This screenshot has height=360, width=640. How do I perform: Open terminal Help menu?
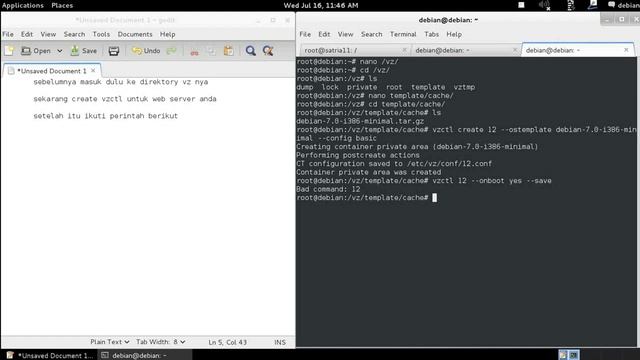[x=454, y=34]
